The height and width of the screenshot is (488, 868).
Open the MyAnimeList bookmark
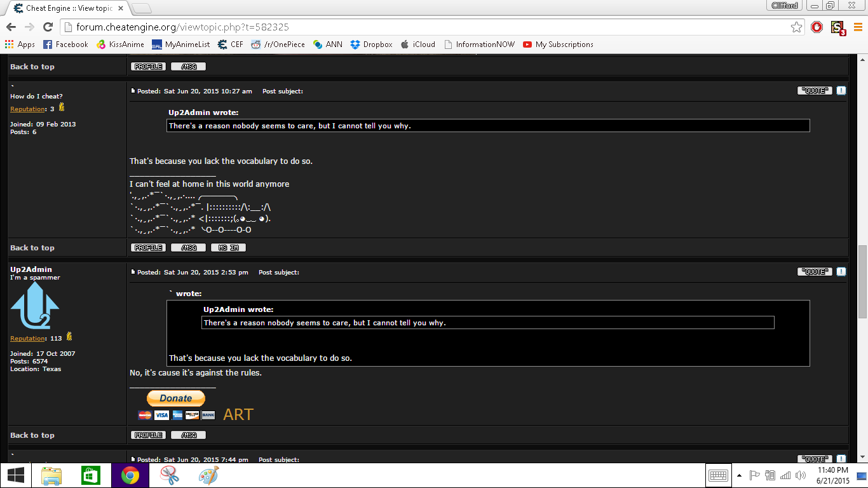pyautogui.click(x=180, y=44)
